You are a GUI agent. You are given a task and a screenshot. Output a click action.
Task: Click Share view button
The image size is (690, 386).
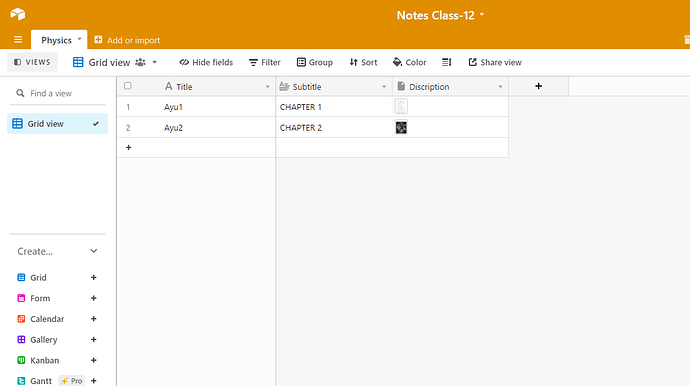(495, 62)
